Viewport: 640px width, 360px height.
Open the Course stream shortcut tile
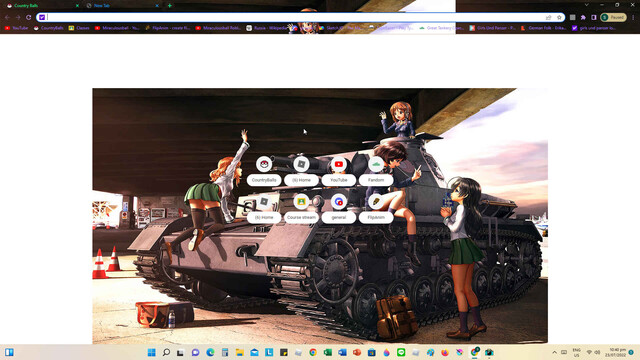(301, 209)
